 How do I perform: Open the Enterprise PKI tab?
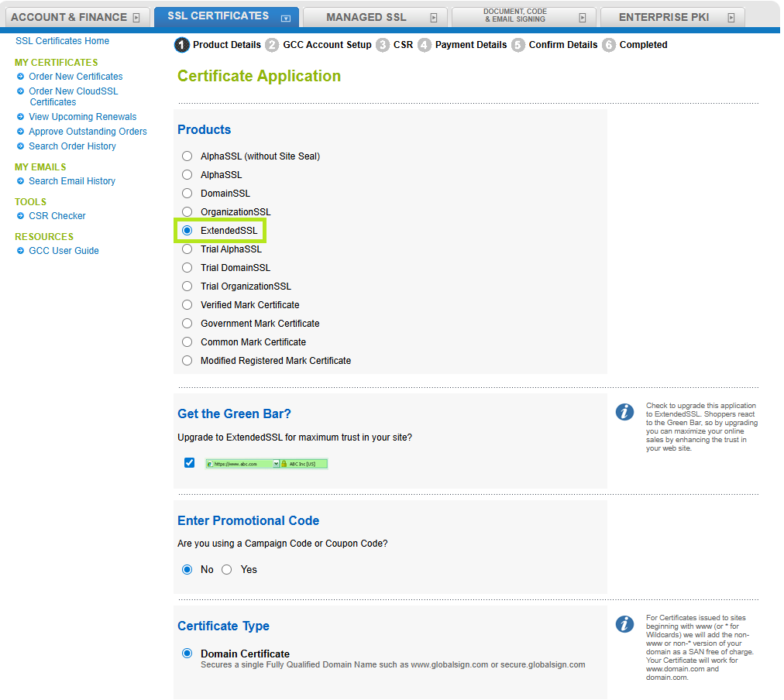click(x=664, y=17)
